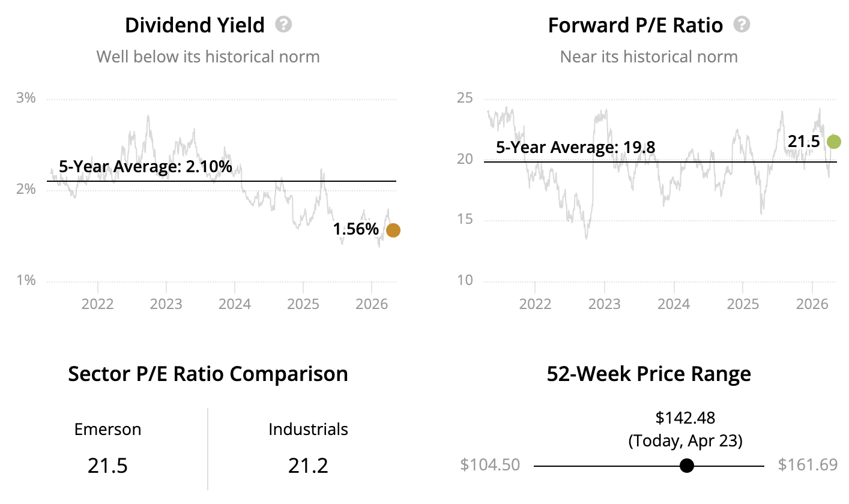Select the 5-Year Average: 2.10% label
The width and height of the screenshot is (849, 504).
[145, 167]
